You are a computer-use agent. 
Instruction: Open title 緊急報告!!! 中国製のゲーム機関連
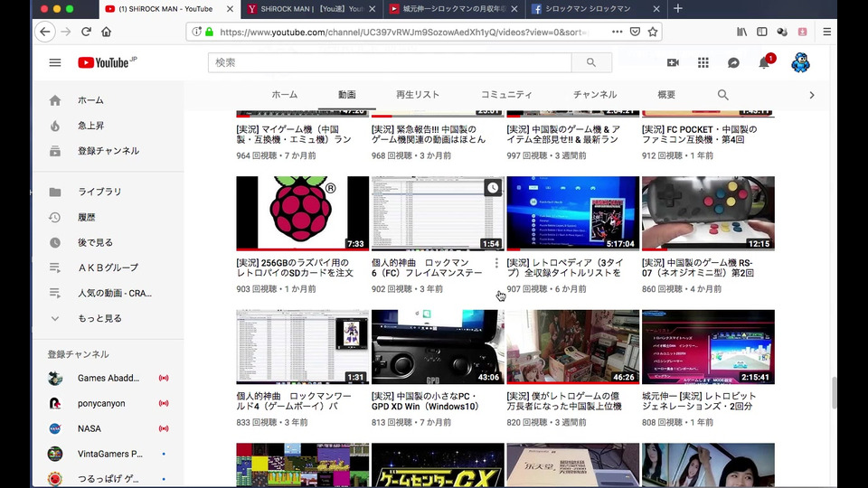point(429,135)
